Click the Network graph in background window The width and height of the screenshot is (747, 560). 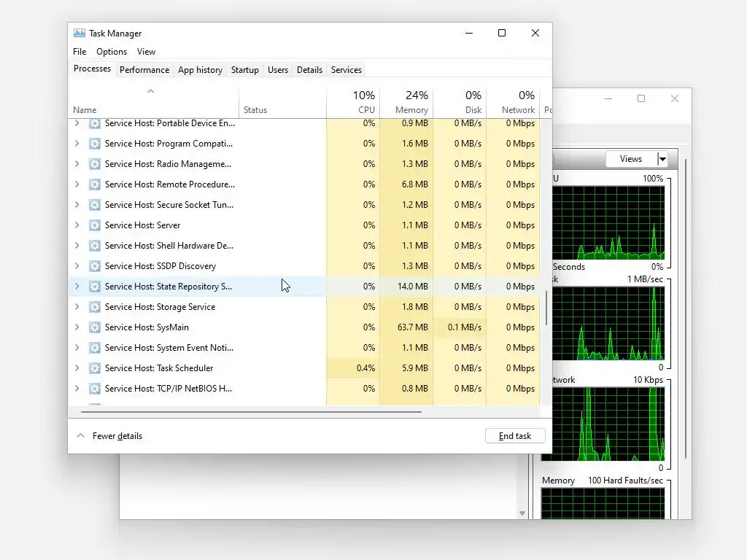pos(608,424)
